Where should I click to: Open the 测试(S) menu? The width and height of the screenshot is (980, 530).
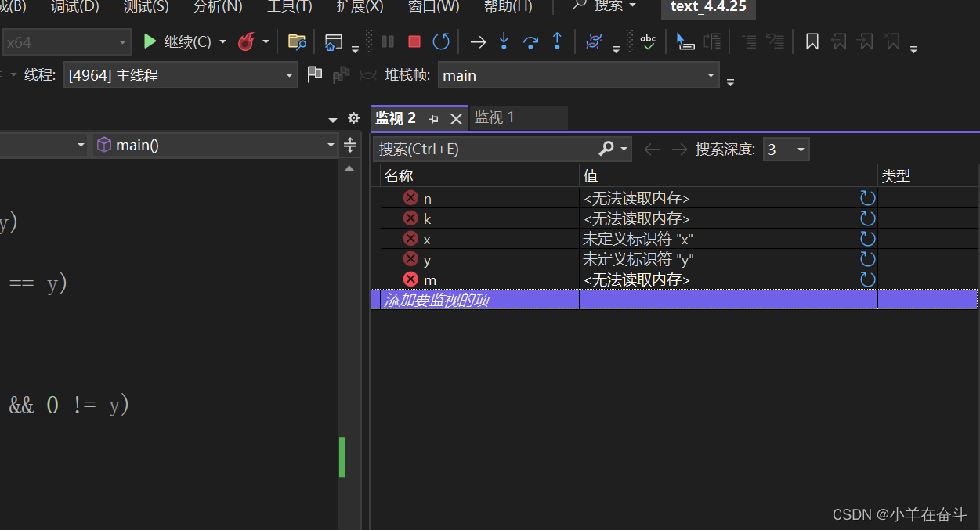pos(146,6)
